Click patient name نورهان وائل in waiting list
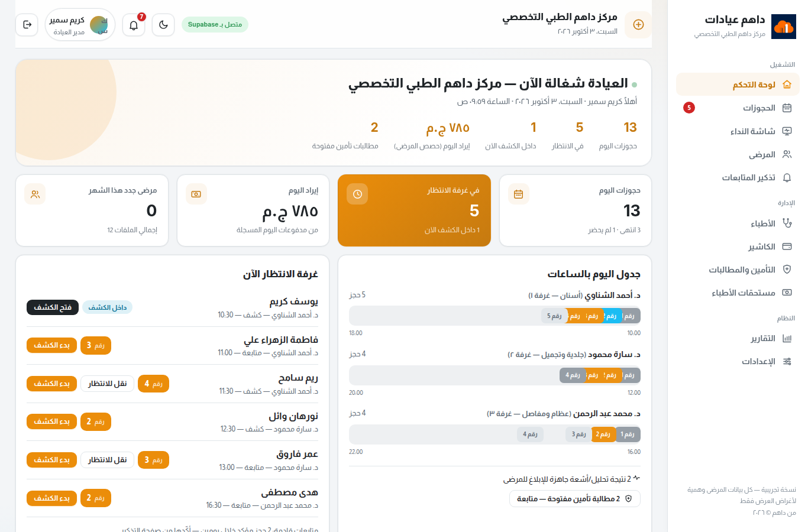The image size is (808, 532). click(x=293, y=416)
